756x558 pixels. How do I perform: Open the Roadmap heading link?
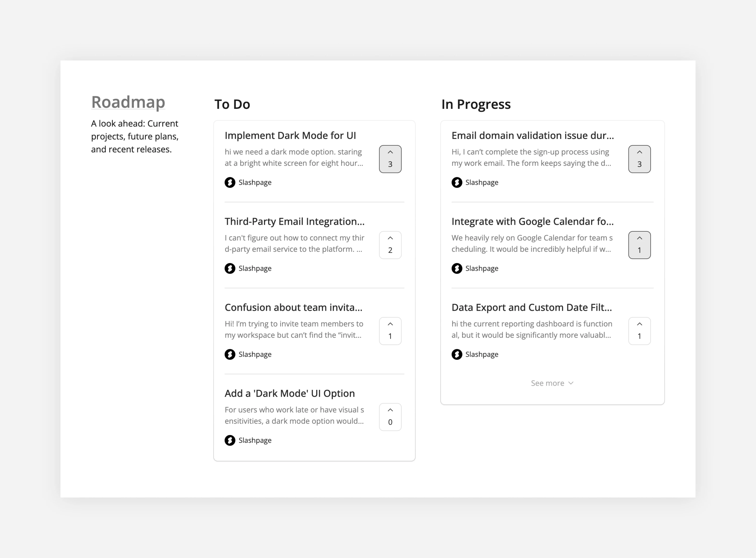click(128, 102)
